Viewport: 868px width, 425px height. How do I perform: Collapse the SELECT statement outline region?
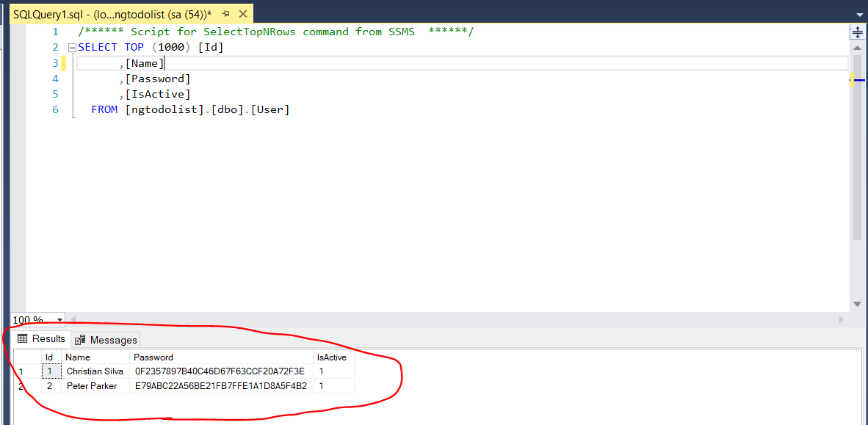point(70,48)
